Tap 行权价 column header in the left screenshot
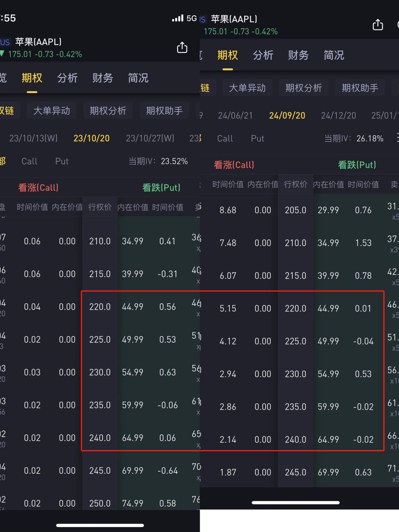The height and width of the screenshot is (532, 399). tap(100, 207)
